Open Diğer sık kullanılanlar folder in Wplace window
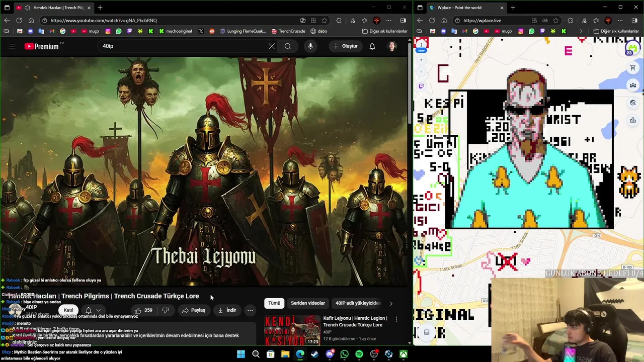This screenshot has width=644, height=362. [616, 31]
